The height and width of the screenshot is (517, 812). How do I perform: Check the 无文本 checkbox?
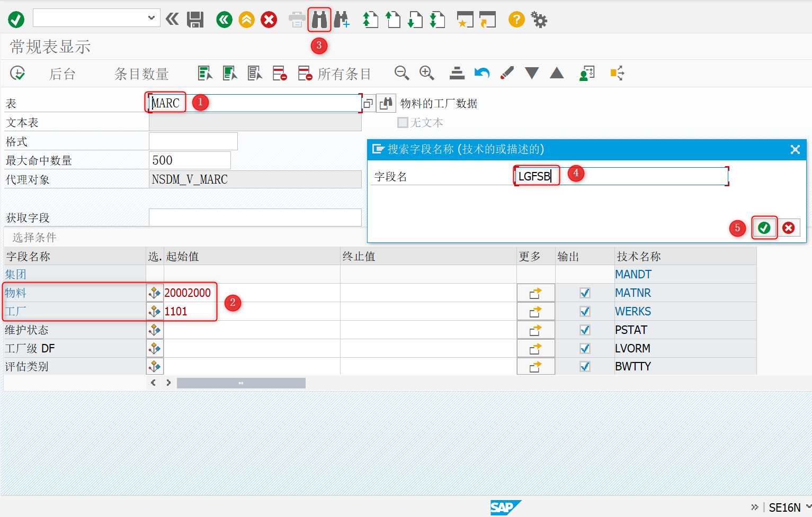[403, 122]
